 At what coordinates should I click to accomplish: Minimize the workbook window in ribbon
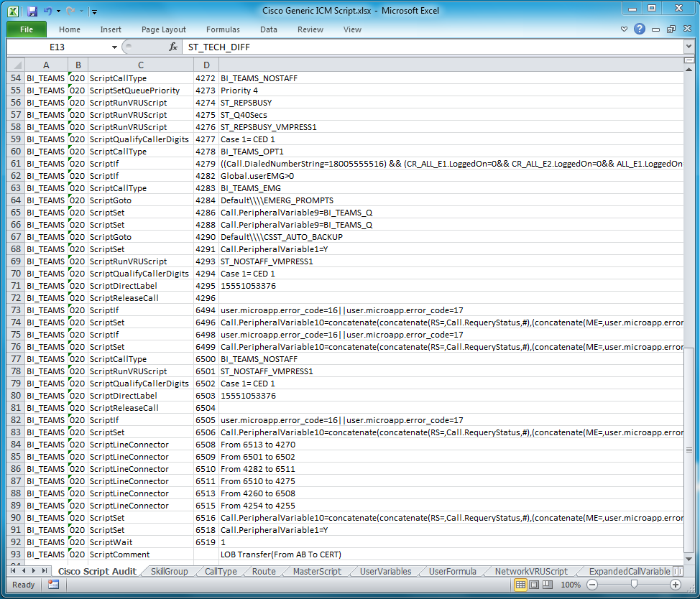(x=655, y=29)
